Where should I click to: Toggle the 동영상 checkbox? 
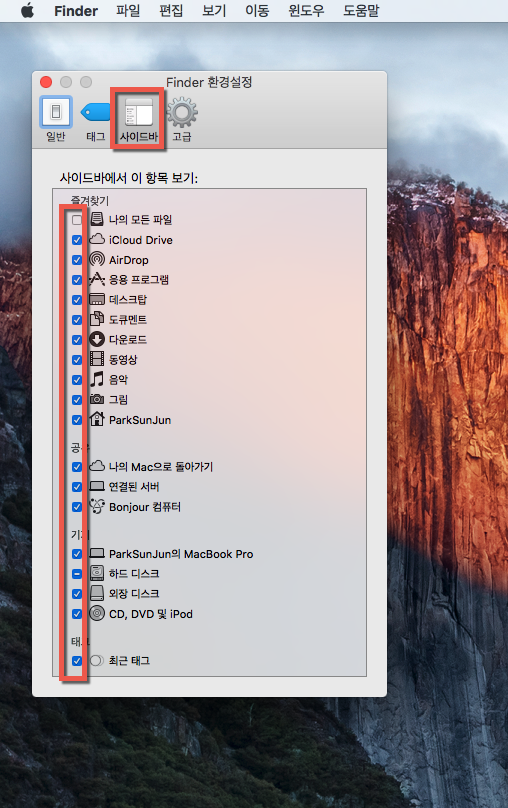77,360
